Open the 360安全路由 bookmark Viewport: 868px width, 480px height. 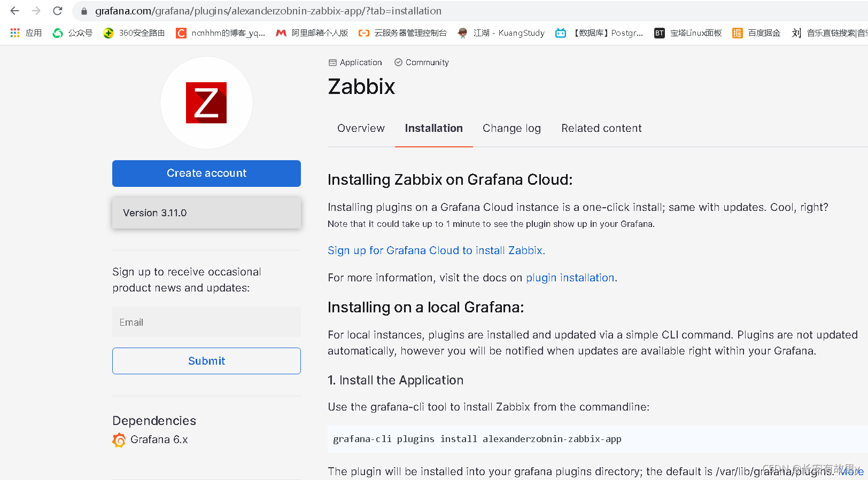[x=134, y=33]
